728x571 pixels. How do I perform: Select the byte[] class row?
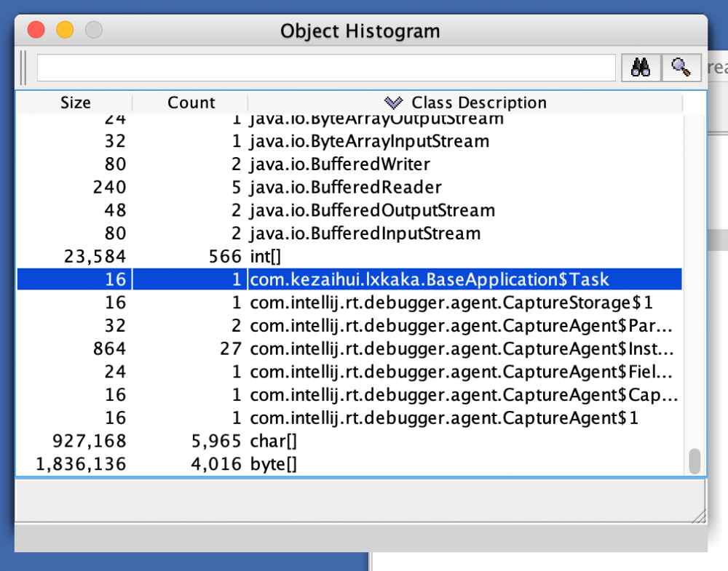click(349, 464)
